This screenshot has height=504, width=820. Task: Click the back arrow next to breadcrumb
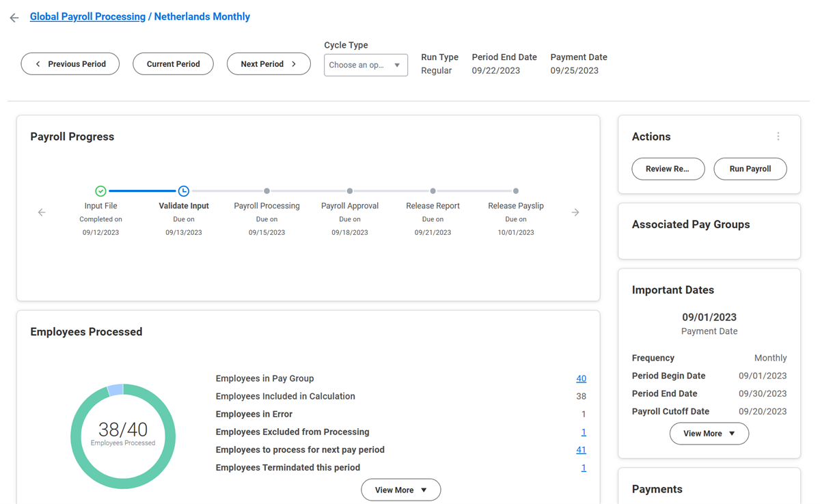[x=14, y=18]
